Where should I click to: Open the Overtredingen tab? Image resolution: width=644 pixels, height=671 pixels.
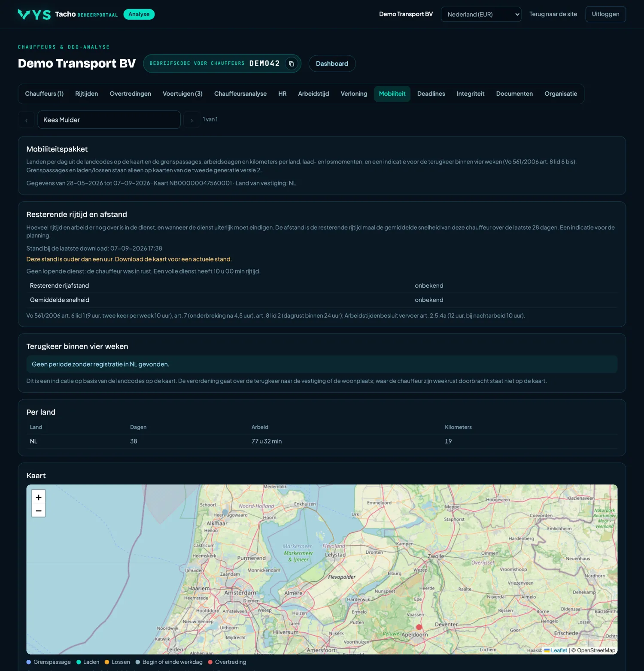130,94
